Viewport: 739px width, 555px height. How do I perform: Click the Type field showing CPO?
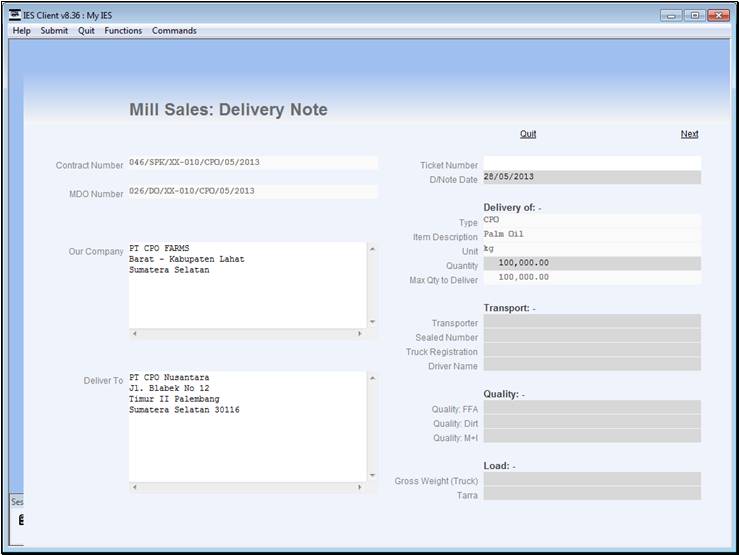tap(592, 220)
